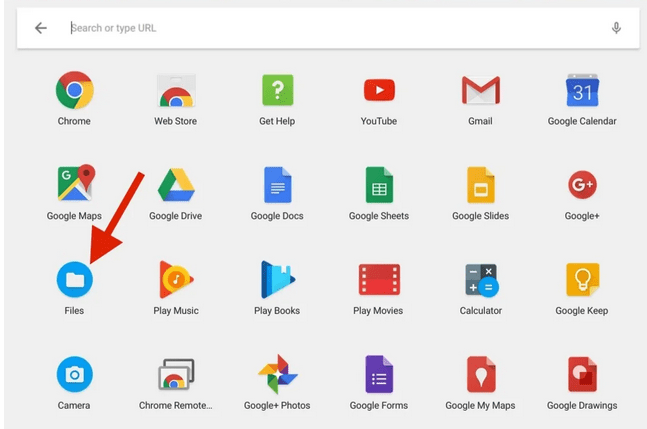Launch the Camera app
Image resolution: width=647 pixels, height=429 pixels.
(75, 374)
